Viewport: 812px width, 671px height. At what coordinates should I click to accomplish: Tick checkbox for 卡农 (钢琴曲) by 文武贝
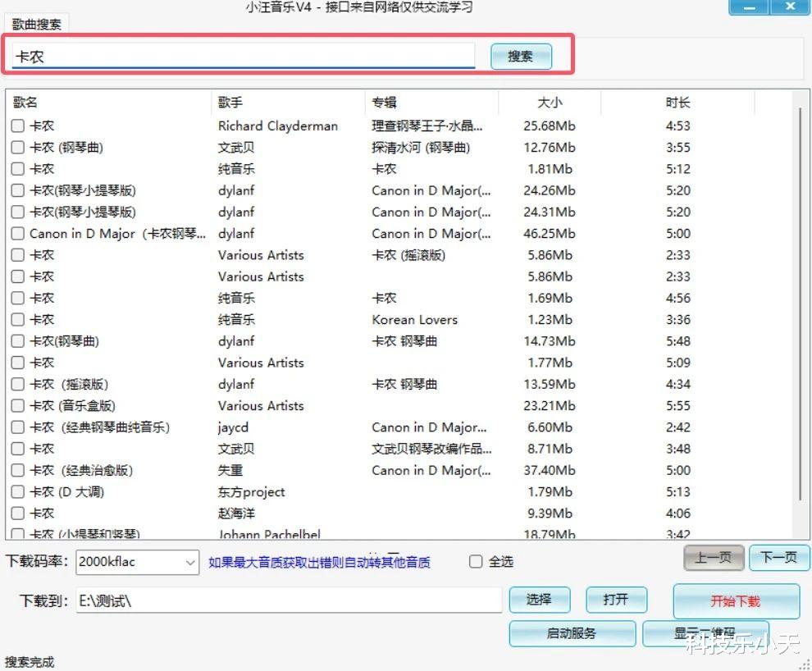coord(17,148)
